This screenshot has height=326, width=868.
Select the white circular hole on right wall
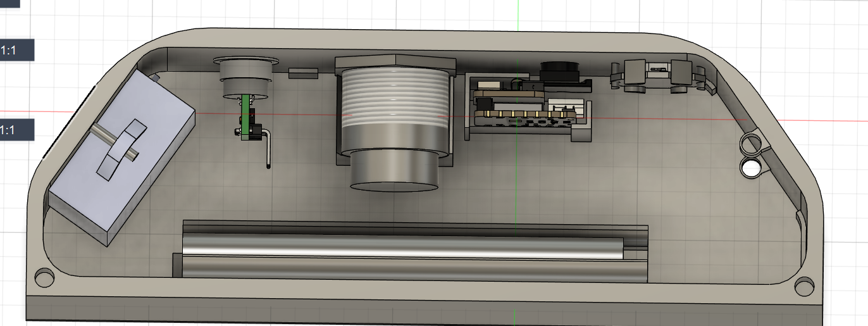pos(752,168)
